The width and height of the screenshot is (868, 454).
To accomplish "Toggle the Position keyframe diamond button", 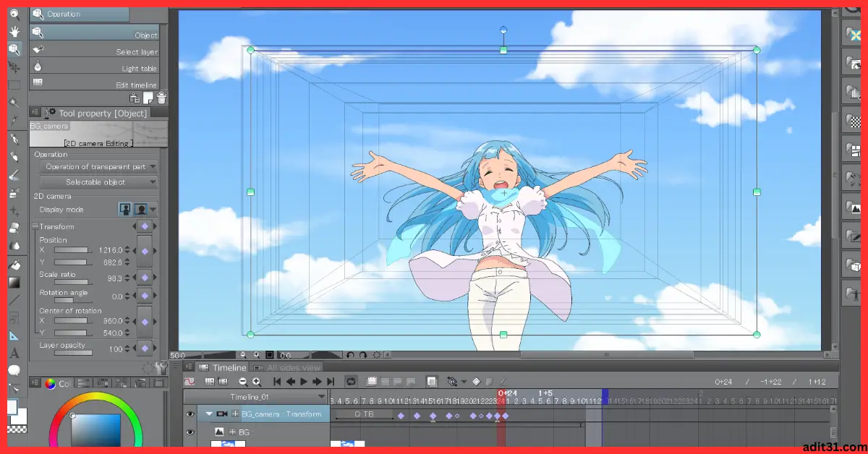I will click(x=145, y=250).
